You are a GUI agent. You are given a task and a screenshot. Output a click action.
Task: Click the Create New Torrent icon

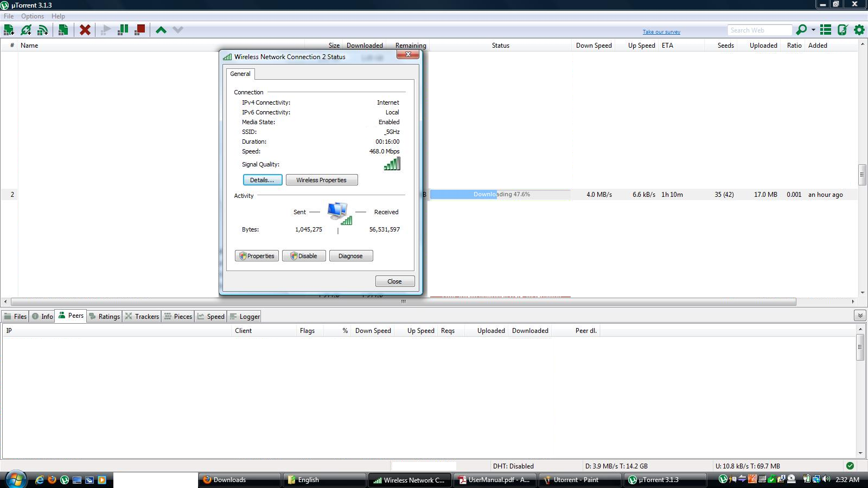coord(63,30)
